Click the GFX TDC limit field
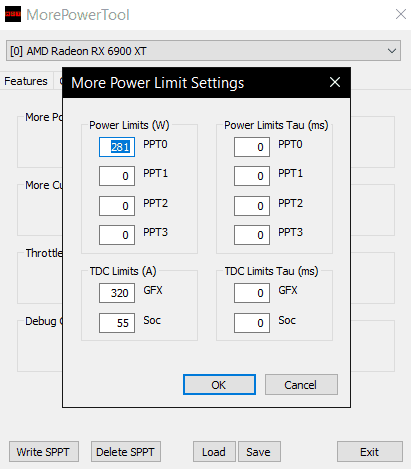 [x=117, y=293]
